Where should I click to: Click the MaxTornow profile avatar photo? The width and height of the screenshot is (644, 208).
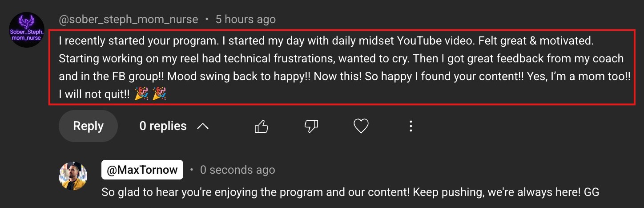click(73, 176)
